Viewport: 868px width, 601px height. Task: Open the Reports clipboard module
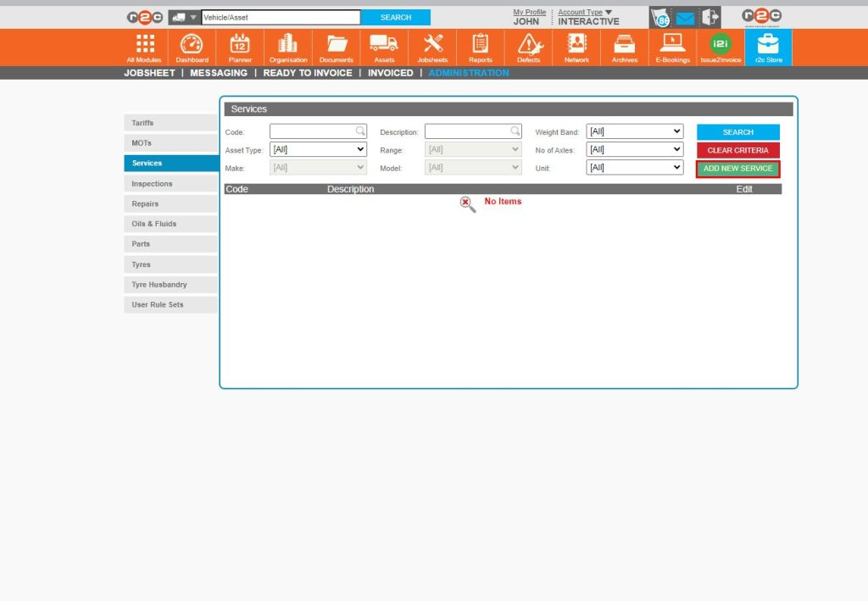tap(481, 48)
